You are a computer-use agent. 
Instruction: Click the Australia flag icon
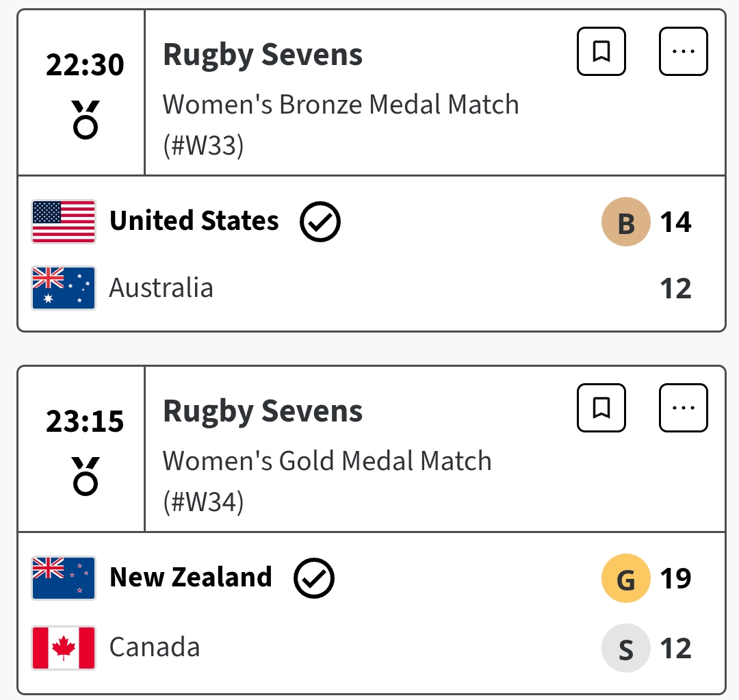coord(64,288)
